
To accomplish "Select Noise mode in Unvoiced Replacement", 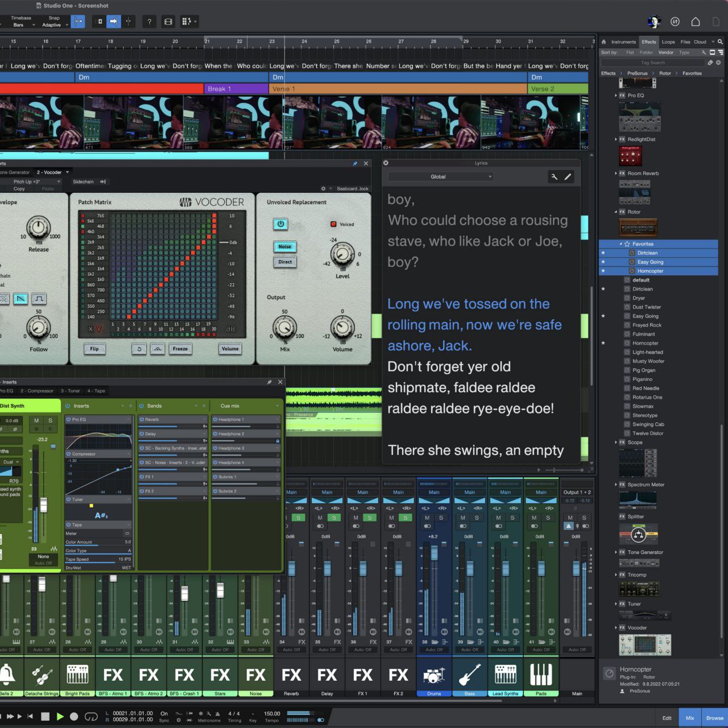I will click(x=285, y=247).
